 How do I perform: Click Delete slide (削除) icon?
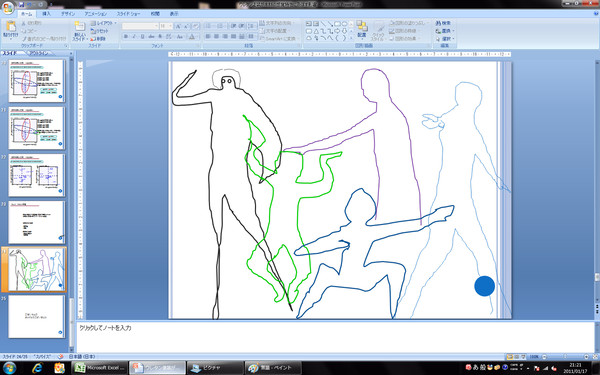[98, 39]
